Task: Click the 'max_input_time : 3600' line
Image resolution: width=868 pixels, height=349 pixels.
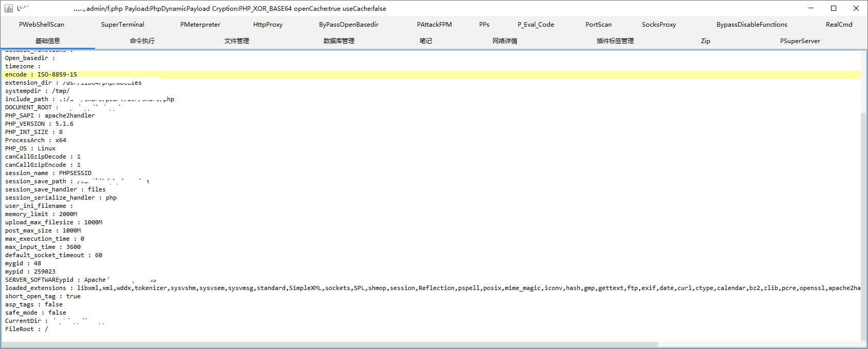Action: point(43,247)
